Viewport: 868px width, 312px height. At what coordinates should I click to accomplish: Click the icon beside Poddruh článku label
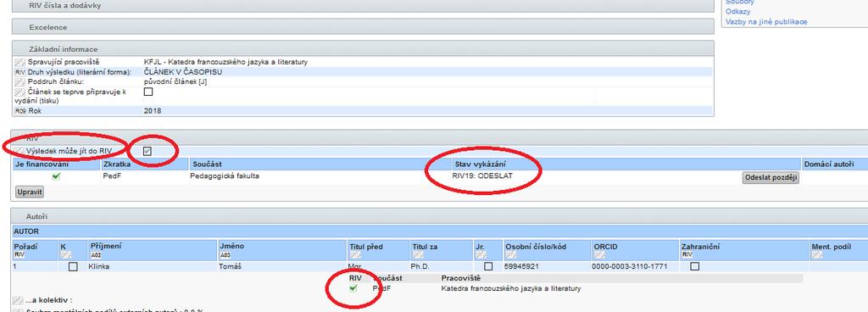[x=20, y=82]
